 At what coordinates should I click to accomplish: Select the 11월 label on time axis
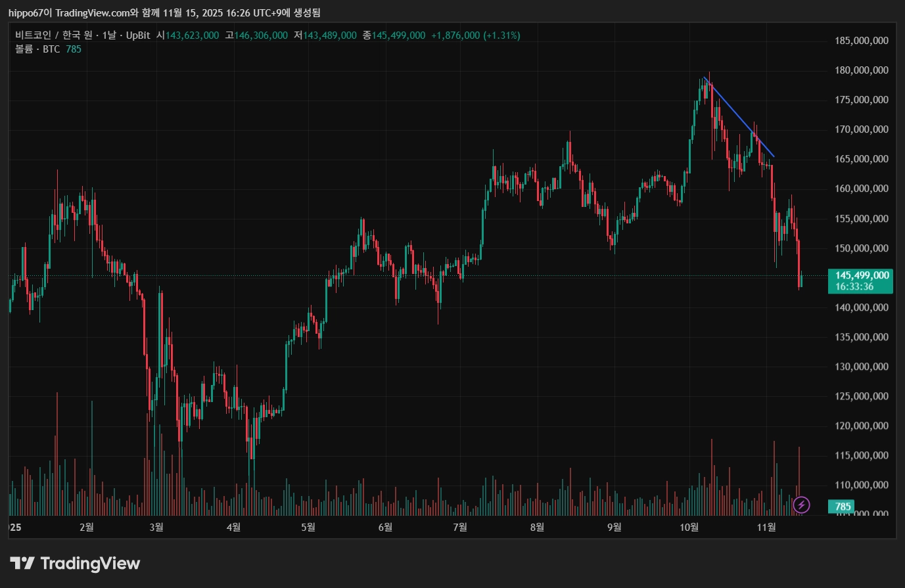pyautogui.click(x=766, y=527)
